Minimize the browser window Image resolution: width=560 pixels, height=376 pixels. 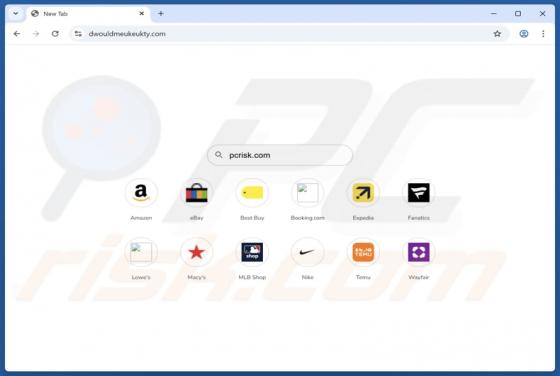[494, 14]
